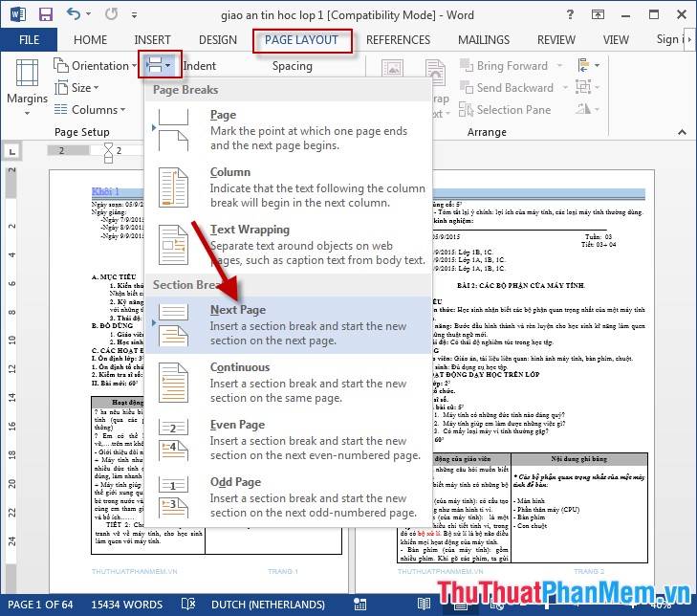697x616 pixels.
Task: Choose the Column break option
Action: coord(289,187)
